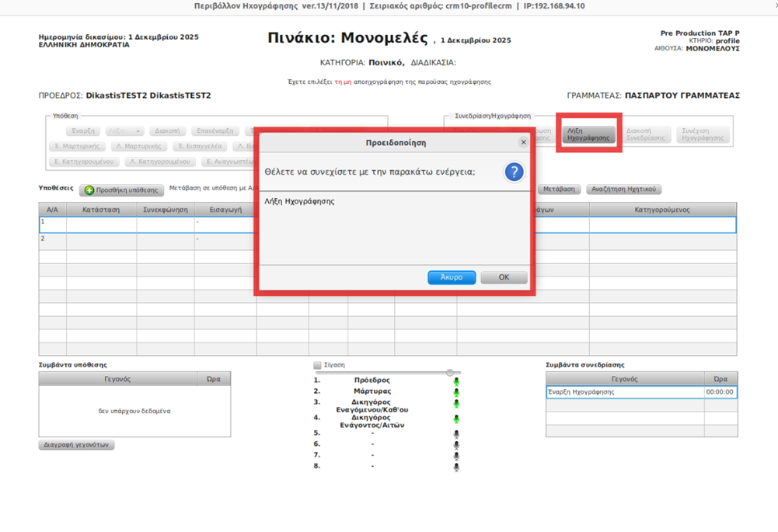Confirm the warning with the OK button
Viewport: 778px width, 532px height.
[x=504, y=277]
